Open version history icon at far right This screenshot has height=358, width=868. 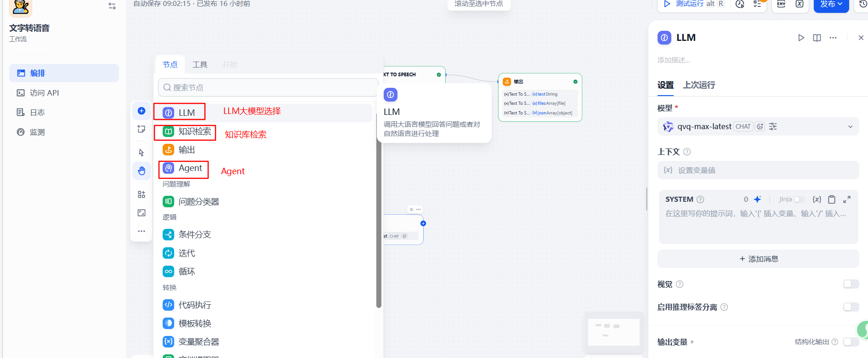pyautogui.click(x=863, y=4)
